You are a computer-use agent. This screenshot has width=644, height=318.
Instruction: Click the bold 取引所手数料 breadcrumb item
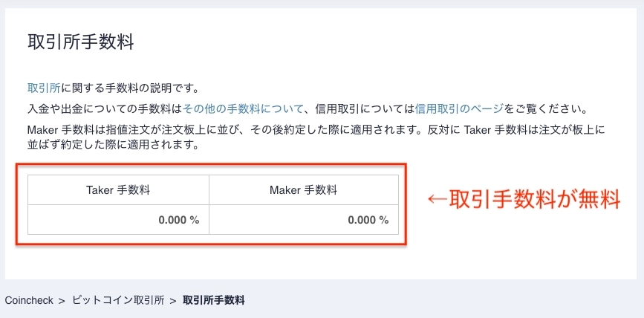[213, 300]
